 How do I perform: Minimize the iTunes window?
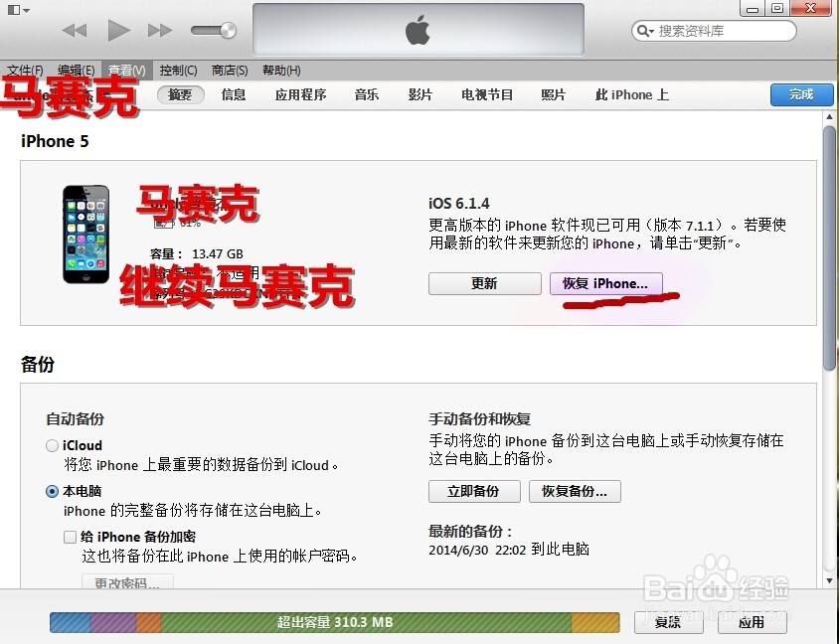[754, 8]
